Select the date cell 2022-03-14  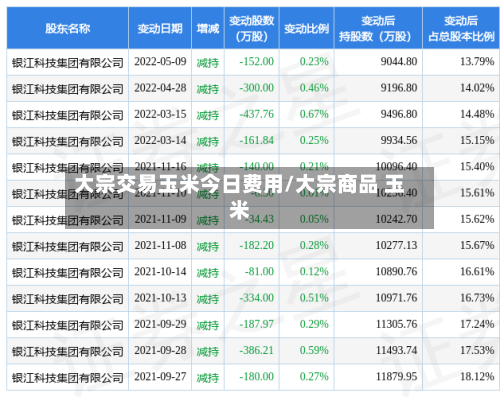tap(160, 140)
